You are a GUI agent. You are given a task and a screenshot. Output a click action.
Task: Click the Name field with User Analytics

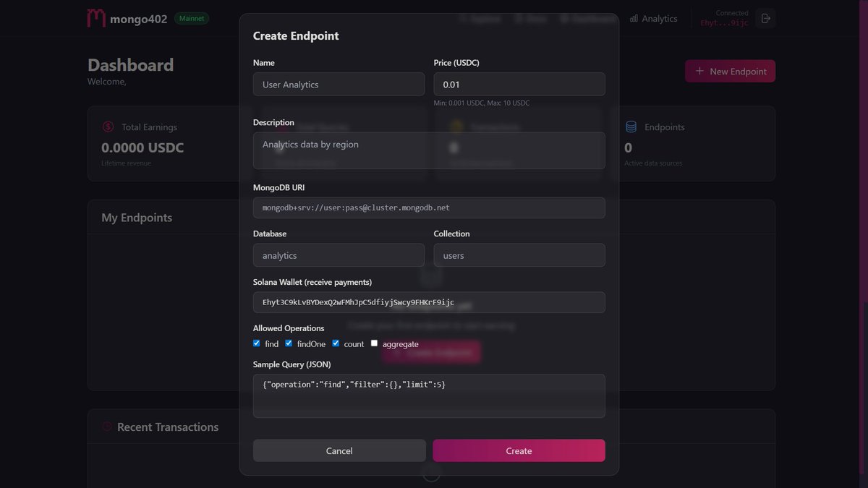(339, 84)
